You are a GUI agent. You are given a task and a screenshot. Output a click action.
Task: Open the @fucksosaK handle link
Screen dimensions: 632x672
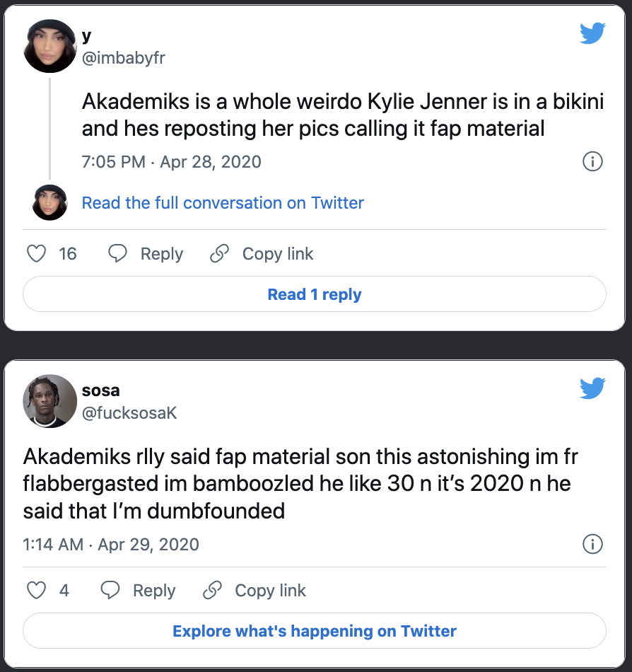[x=129, y=412]
